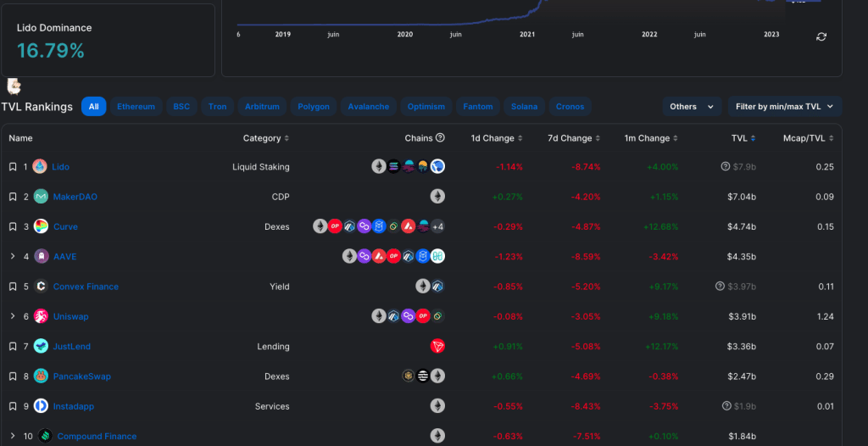The width and height of the screenshot is (868, 446).
Task: Open the Uniswap protocol link
Action: pyautogui.click(x=71, y=316)
